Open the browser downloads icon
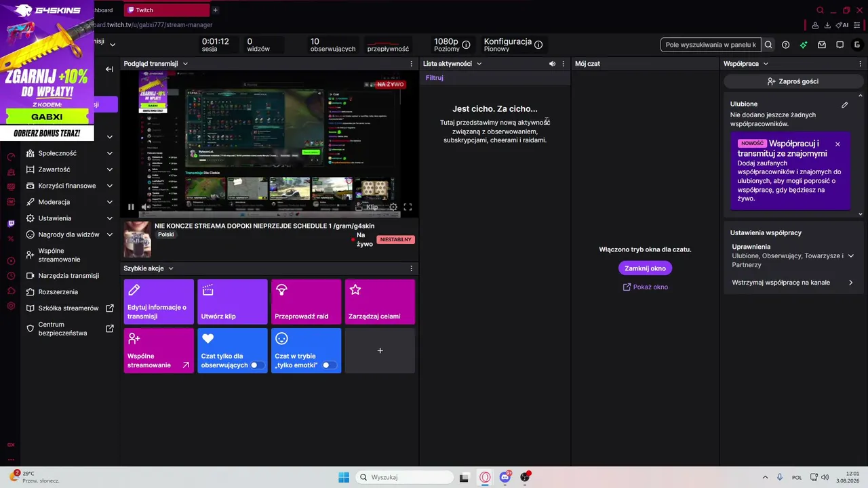Image resolution: width=868 pixels, height=488 pixels. 827,25
